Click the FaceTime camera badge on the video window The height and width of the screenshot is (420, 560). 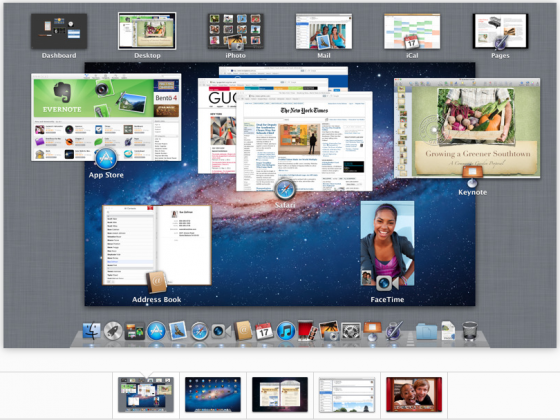point(387,283)
